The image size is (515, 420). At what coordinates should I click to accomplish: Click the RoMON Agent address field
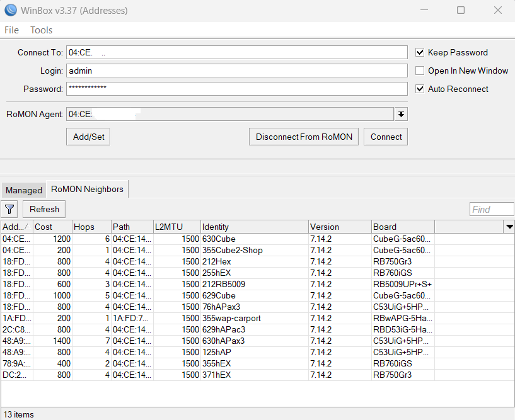[x=230, y=114]
